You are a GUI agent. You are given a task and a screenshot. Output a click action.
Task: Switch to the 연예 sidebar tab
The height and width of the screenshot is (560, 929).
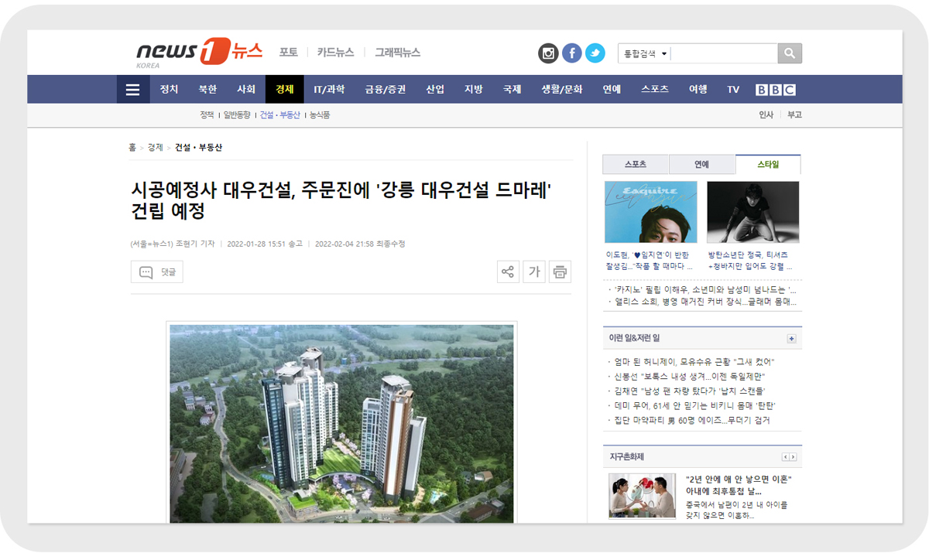[x=701, y=165]
